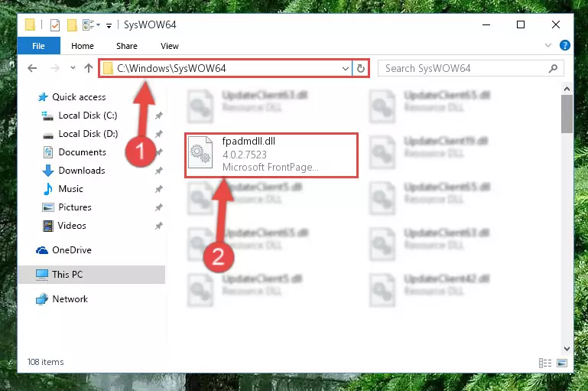588x391 pixels.
Task: Expand the address bar history dropdown
Action: (x=346, y=69)
